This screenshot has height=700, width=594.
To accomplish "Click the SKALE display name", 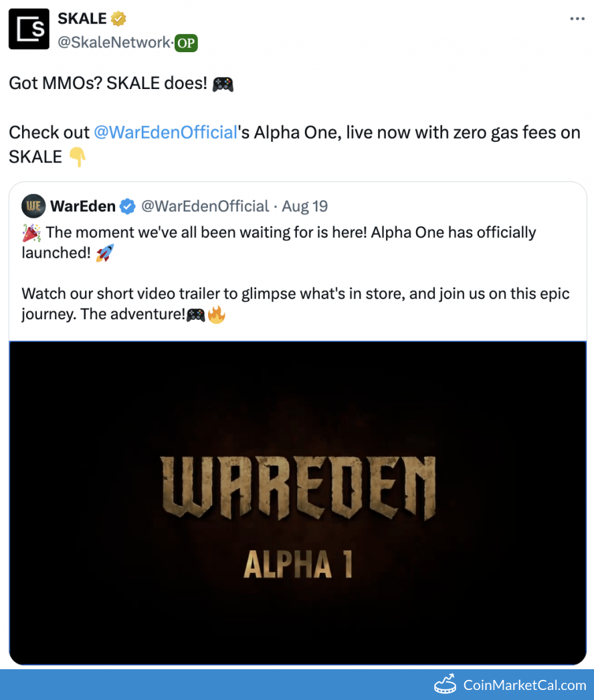I will 82,19.
